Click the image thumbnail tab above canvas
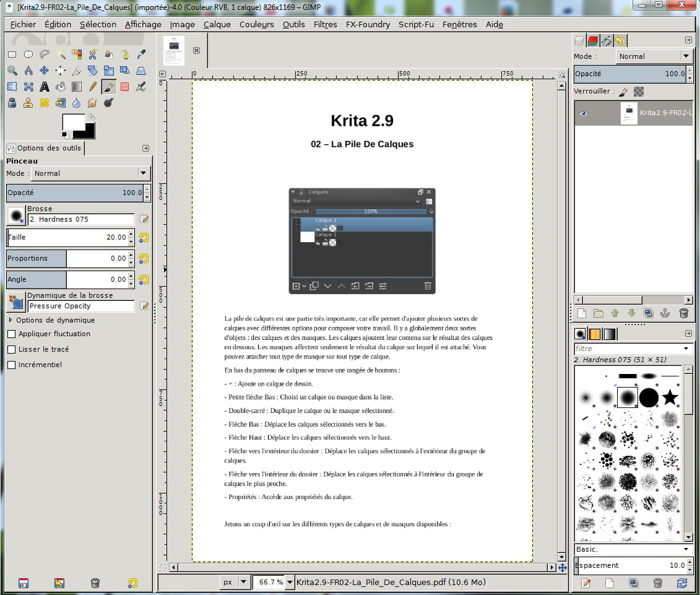The width and height of the screenshot is (700, 595). [x=174, y=50]
